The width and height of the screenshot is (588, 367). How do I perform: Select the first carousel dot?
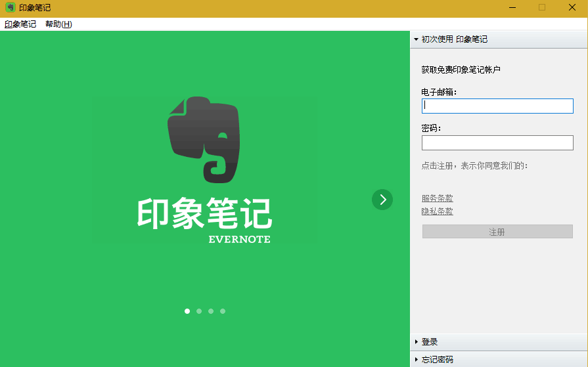click(187, 311)
